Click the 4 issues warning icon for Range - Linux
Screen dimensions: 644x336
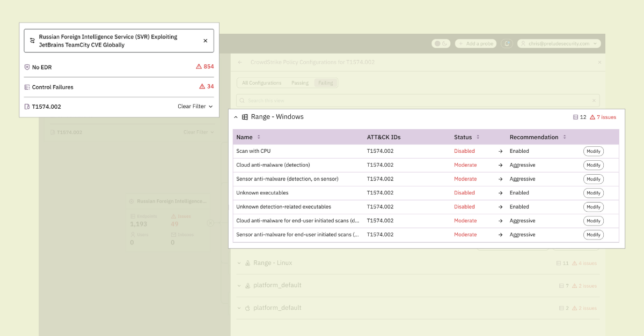coord(574,263)
